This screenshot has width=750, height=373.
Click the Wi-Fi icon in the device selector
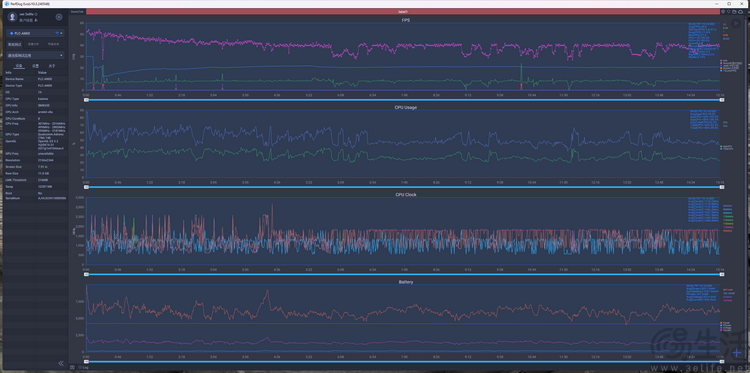(57, 33)
